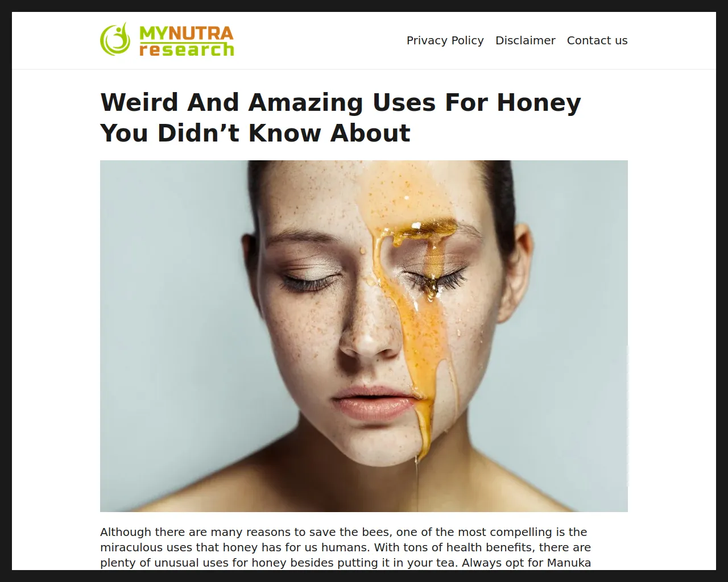Click the woman's lips in the photo
Screen dimensions: 728x582
pyautogui.click(x=373, y=402)
